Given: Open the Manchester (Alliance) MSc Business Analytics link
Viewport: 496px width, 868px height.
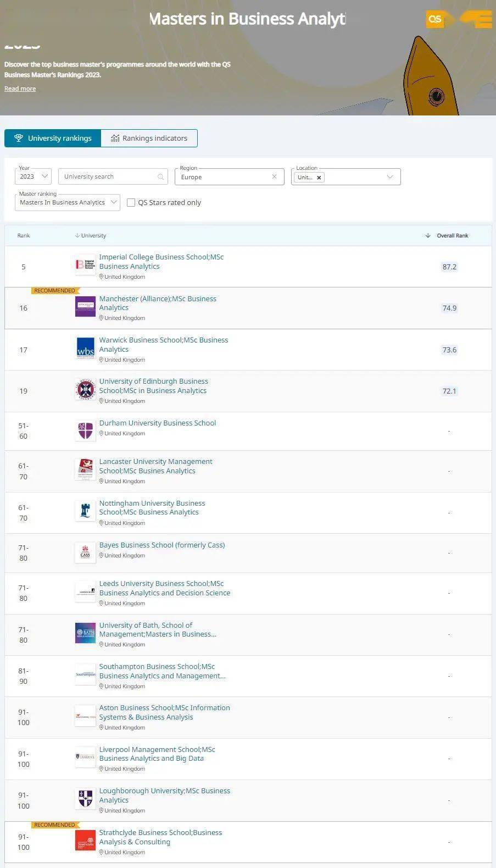Looking at the screenshot, I should pyautogui.click(x=158, y=303).
